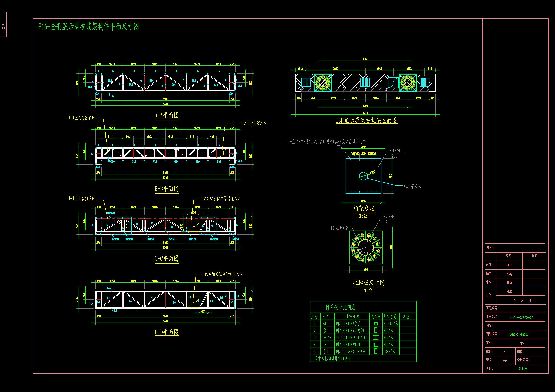555x392 pixels.
Task: Click the φ200 cable hole circle in frame base plate
Action: pos(363,176)
